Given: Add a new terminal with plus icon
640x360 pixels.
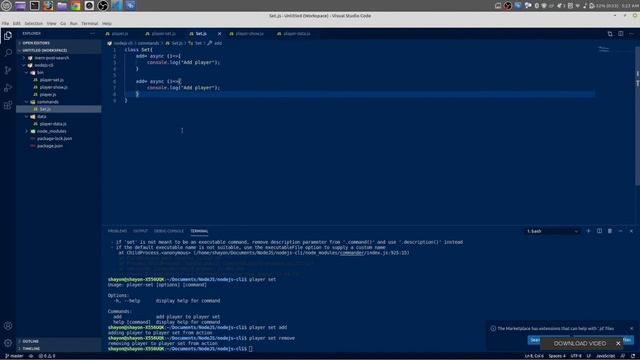Looking at the screenshot, I should click(588, 231).
